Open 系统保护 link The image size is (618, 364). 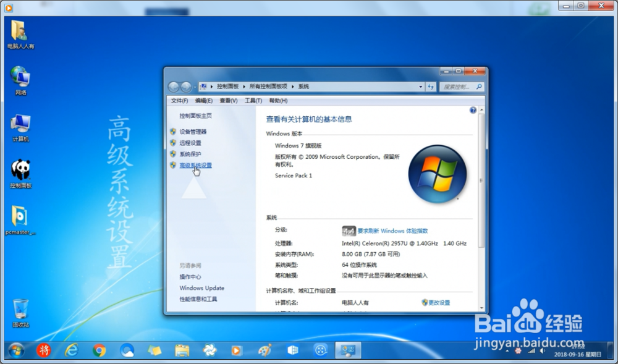pyautogui.click(x=190, y=154)
